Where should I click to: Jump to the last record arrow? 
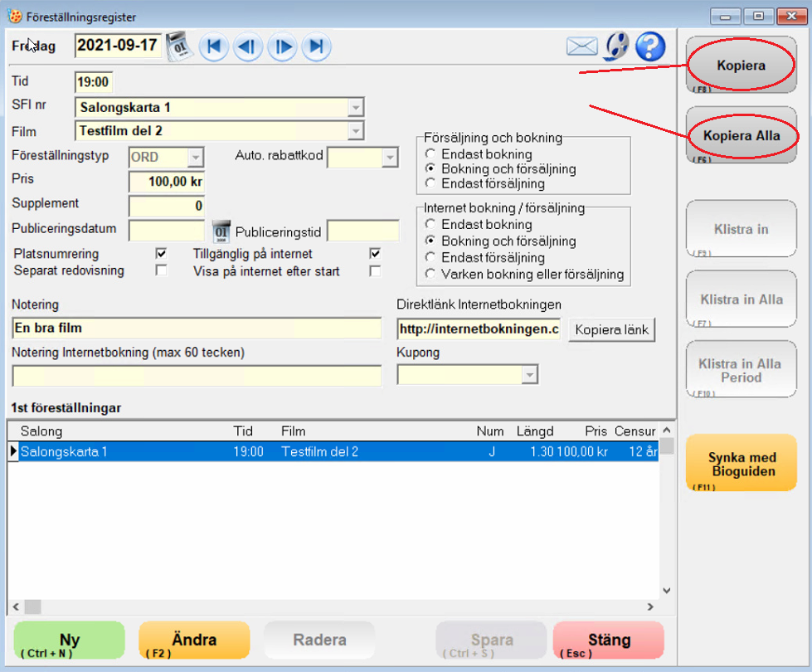pyautogui.click(x=316, y=46)
